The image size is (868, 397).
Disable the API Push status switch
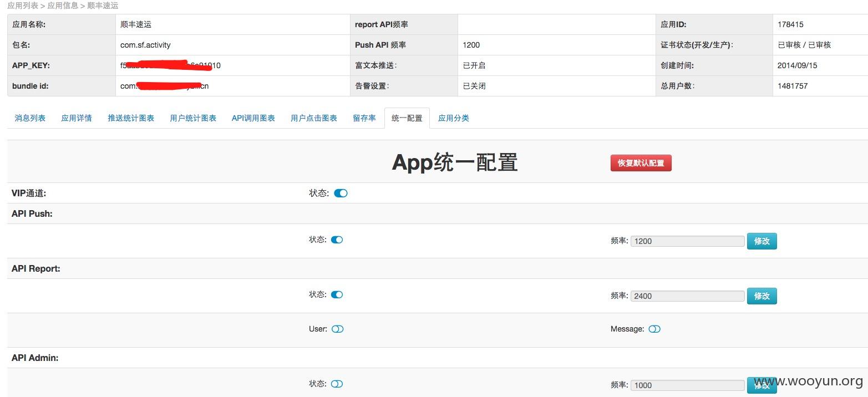click(x=337, y=240)
